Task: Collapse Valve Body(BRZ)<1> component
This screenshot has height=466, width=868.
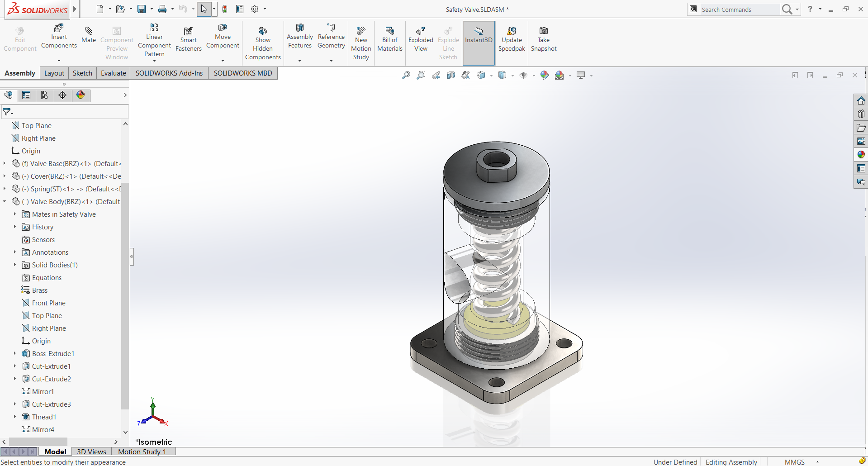Action: pyautogui.click(x=5, y=201)
